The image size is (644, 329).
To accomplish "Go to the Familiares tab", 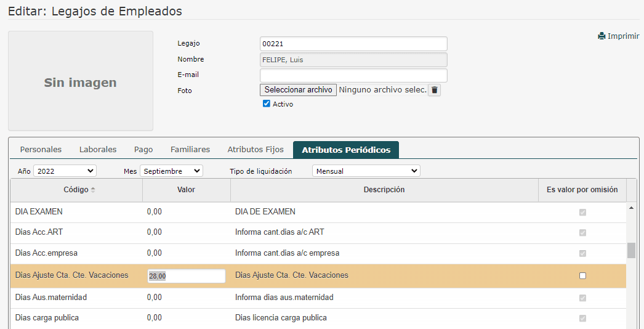I will (190, 150).
